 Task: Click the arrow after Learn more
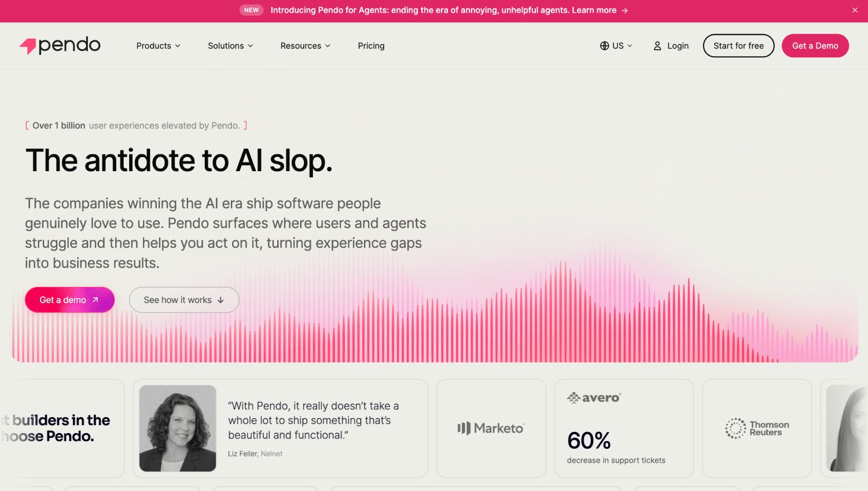[624, 10]
